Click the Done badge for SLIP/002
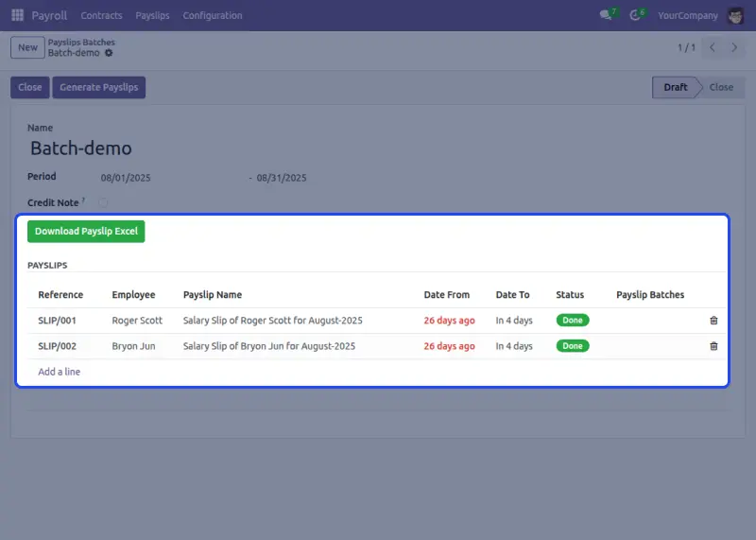Viewport: 756px width, 540px height. click(x=573, y=346)
